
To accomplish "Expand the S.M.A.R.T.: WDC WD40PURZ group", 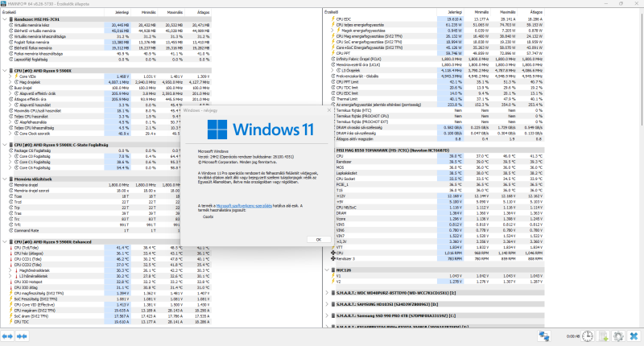I will pyautogui.click(x=327, y=293).
